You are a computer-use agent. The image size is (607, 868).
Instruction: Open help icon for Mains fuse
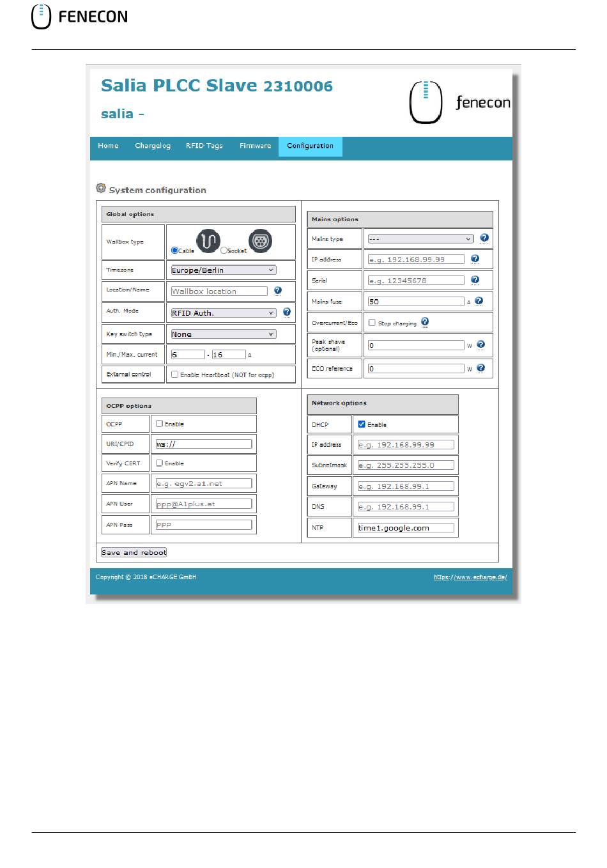point(479,300)
